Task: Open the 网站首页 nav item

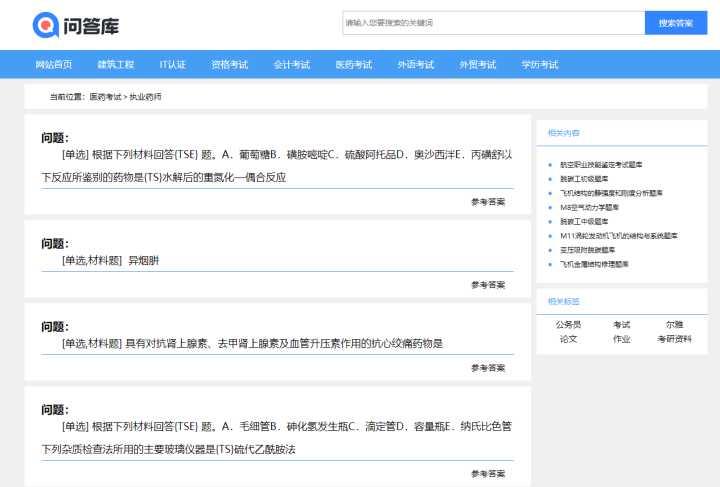Action: click(54, 65)
